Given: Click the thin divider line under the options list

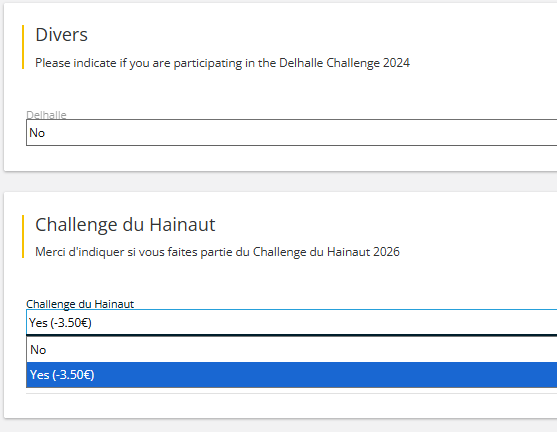Looking at the screenshot, I should pos(291,394).
